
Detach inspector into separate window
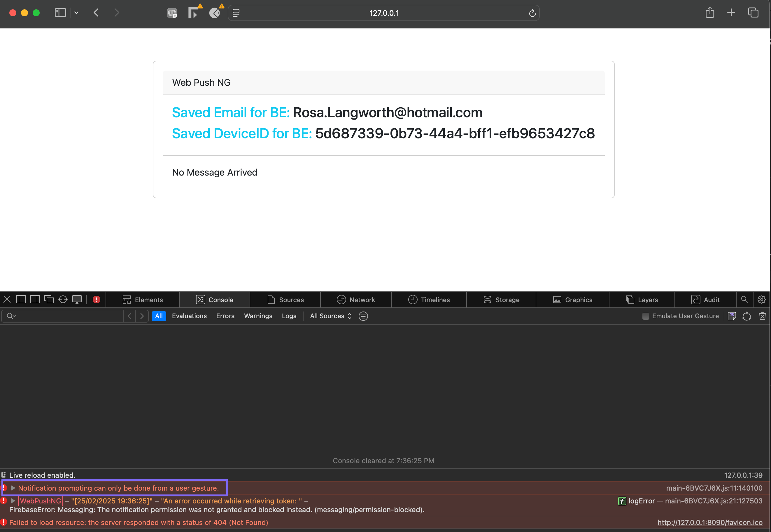(49, 299)
